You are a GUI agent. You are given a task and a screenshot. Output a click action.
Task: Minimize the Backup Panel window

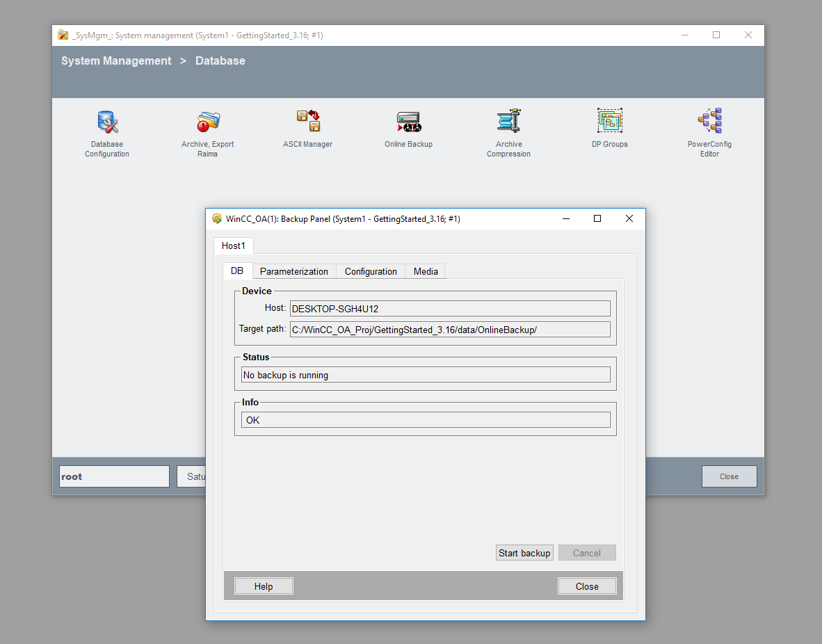[566, 218]
